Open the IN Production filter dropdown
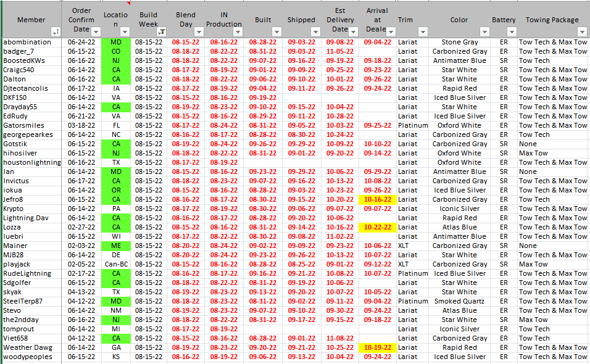The image size is (590, 364). 237,31
